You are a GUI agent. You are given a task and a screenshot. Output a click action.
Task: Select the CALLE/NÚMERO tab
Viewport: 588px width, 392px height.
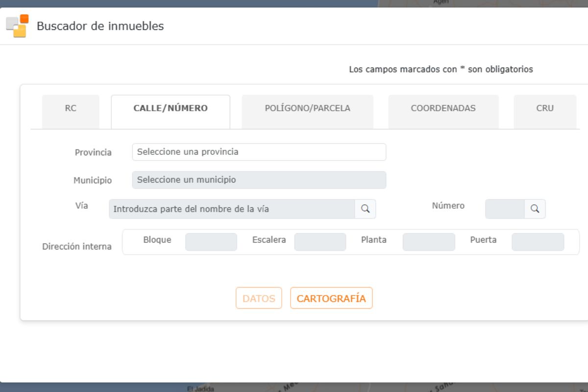click(x=171, y=112)
